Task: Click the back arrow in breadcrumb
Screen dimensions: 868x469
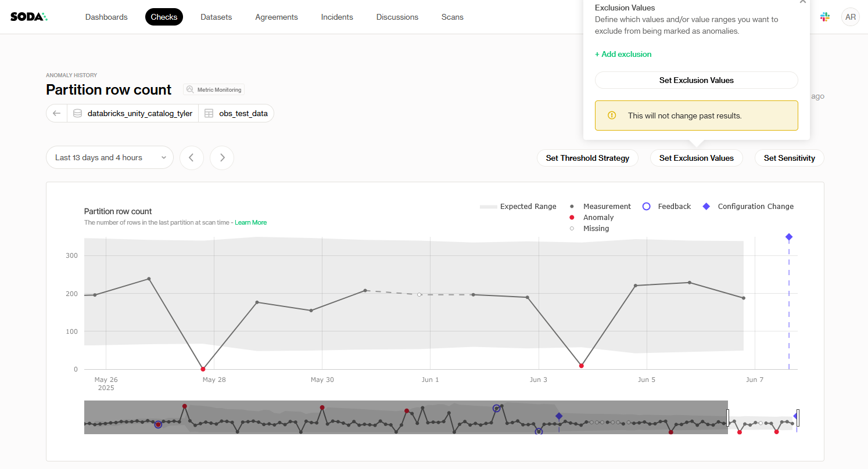Action: [56, 113]
